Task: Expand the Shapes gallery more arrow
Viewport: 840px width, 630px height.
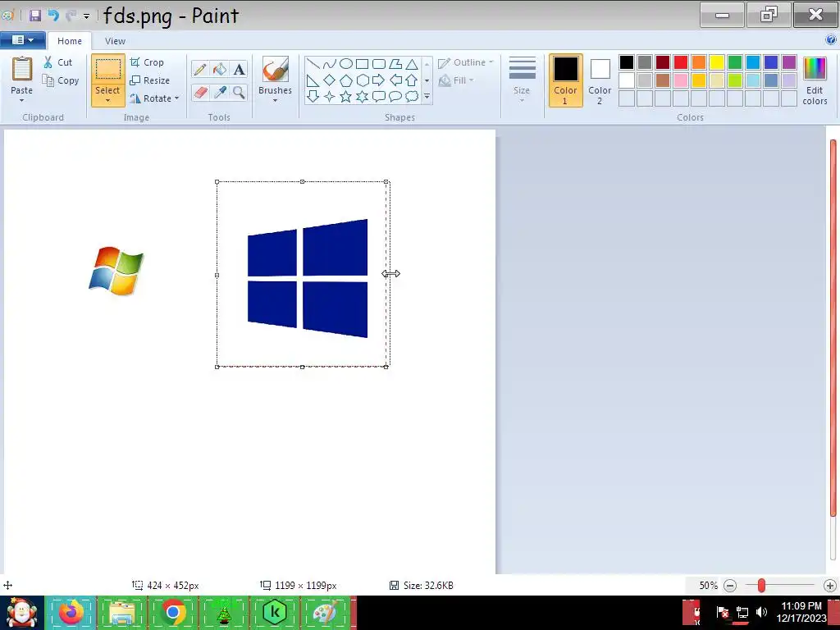Action: [x=427, y=97]
